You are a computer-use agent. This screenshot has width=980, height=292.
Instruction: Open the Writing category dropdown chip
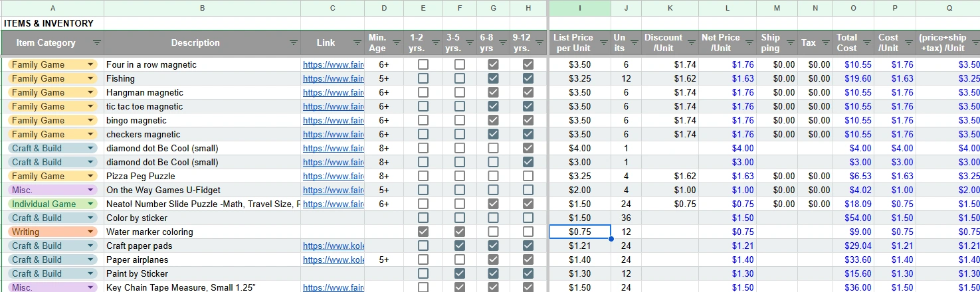click(90, 232)
